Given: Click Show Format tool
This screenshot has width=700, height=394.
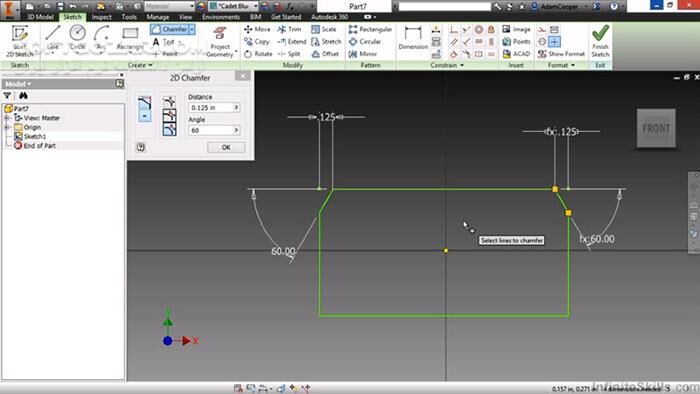Looking at the screenshot, I should 561,54.
